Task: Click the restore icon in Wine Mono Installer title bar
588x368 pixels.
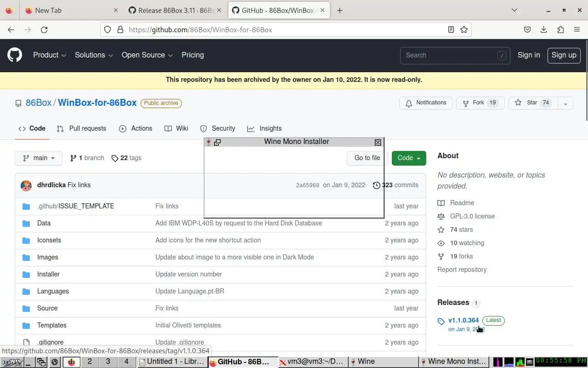Action: click(217, 142)
